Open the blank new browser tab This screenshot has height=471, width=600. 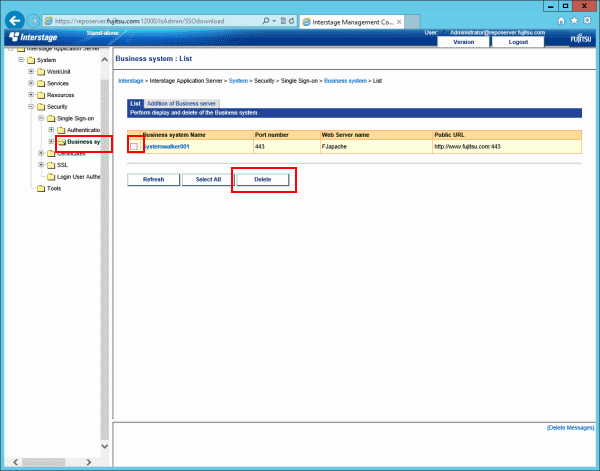412,22
